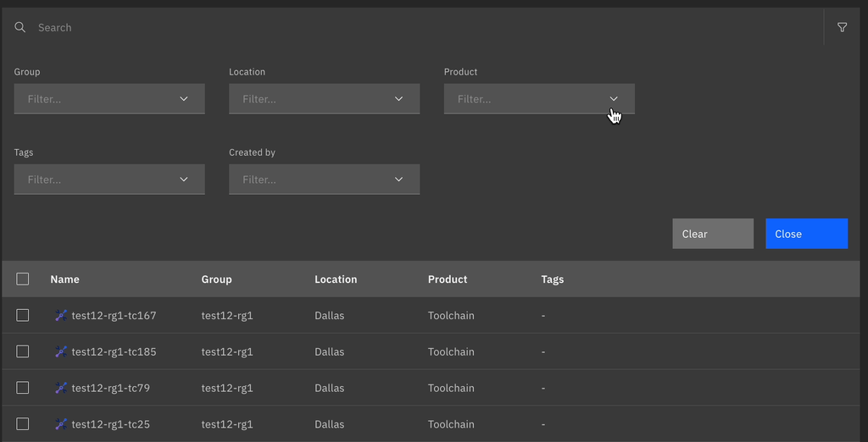Mark the test12-rg1-tc25 row checkbox
The width and height of the screenshot is (868, 442).
pyautogui.click(x=23, y=424)
